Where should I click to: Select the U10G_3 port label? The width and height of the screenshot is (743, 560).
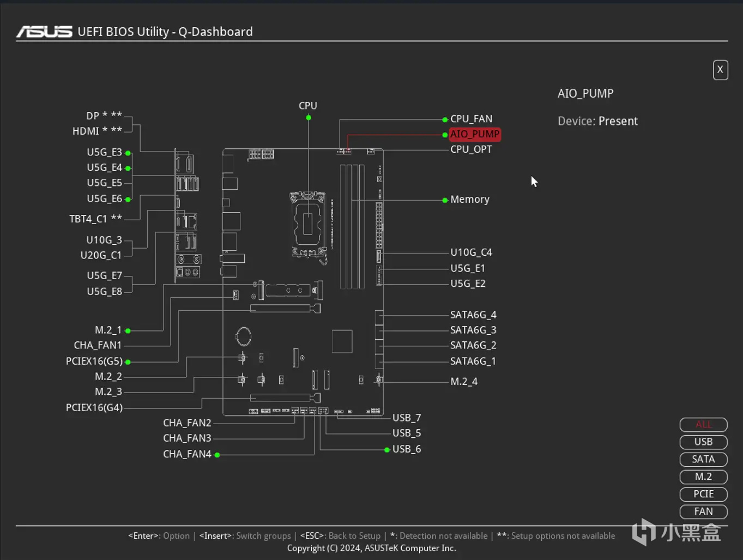click(104, 240)
